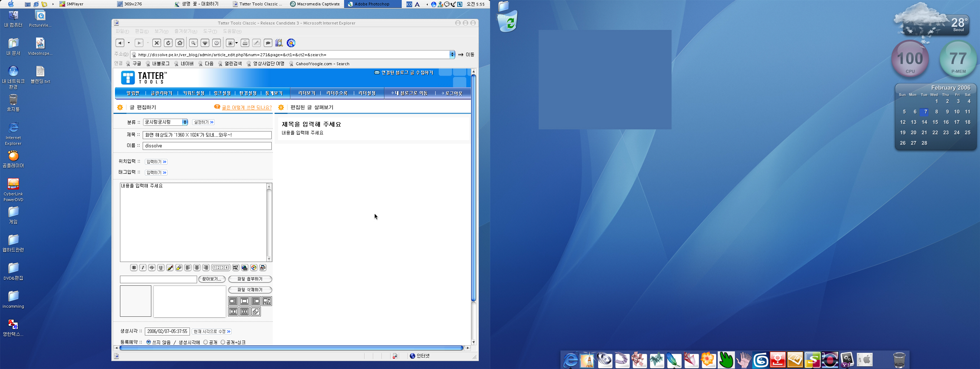Apply strikethrough formatting in the editor
Viewport: 980px width, 369px height.
point(152,268)
